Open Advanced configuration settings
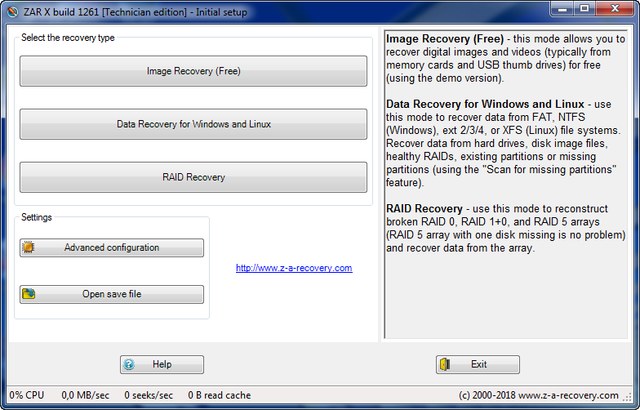The image size is (640, 410). (x=111, y=248)
